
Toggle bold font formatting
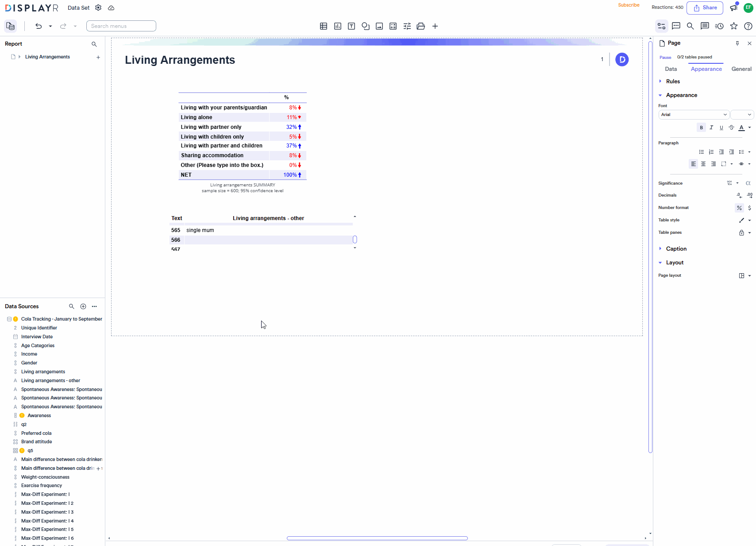701,127
